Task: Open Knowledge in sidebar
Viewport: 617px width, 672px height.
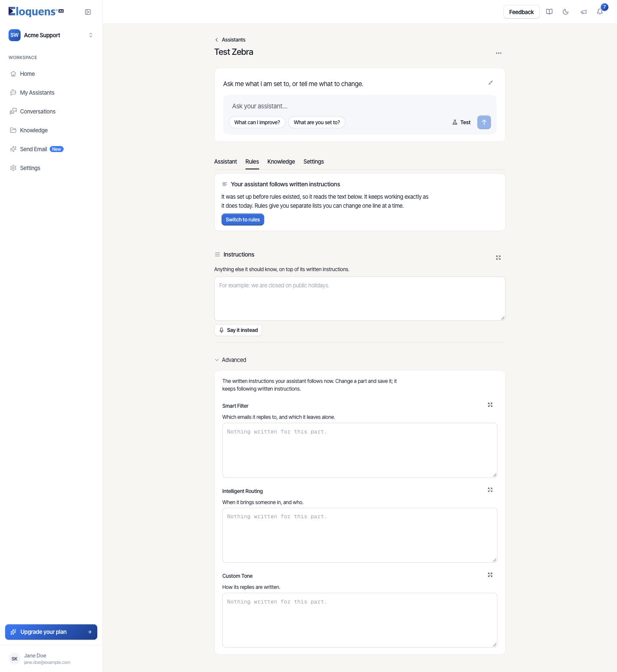Action: tap(51, 130)
